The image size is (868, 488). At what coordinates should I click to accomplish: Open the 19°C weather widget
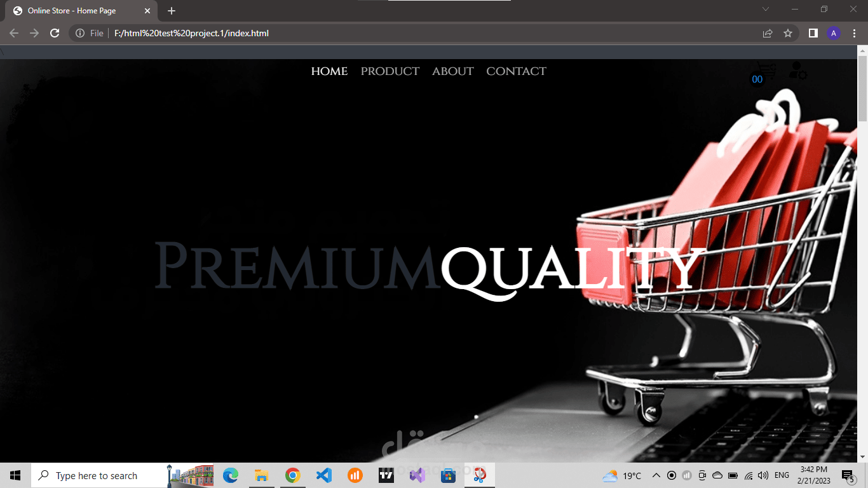622,475
